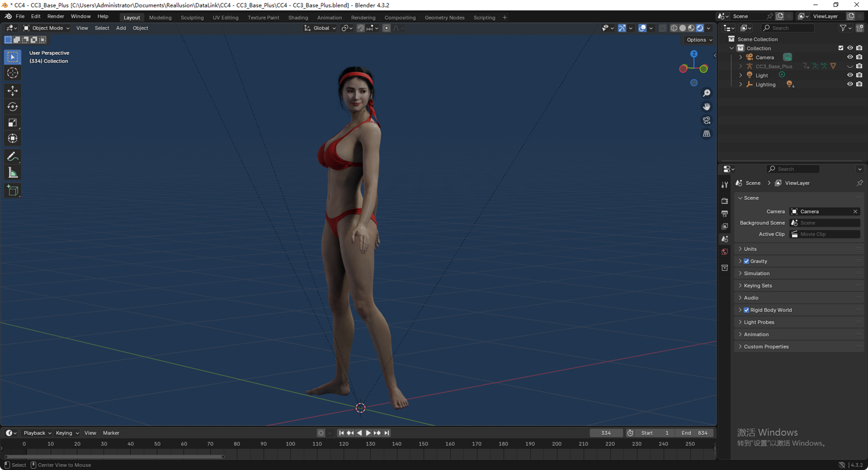Toggle the snapping magnet button

[361, 28]
